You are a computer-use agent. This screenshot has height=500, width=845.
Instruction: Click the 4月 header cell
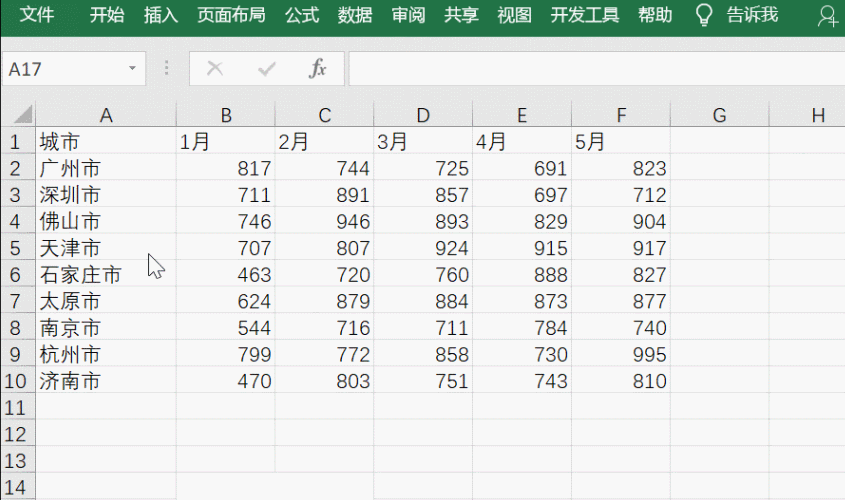[522, 141]
